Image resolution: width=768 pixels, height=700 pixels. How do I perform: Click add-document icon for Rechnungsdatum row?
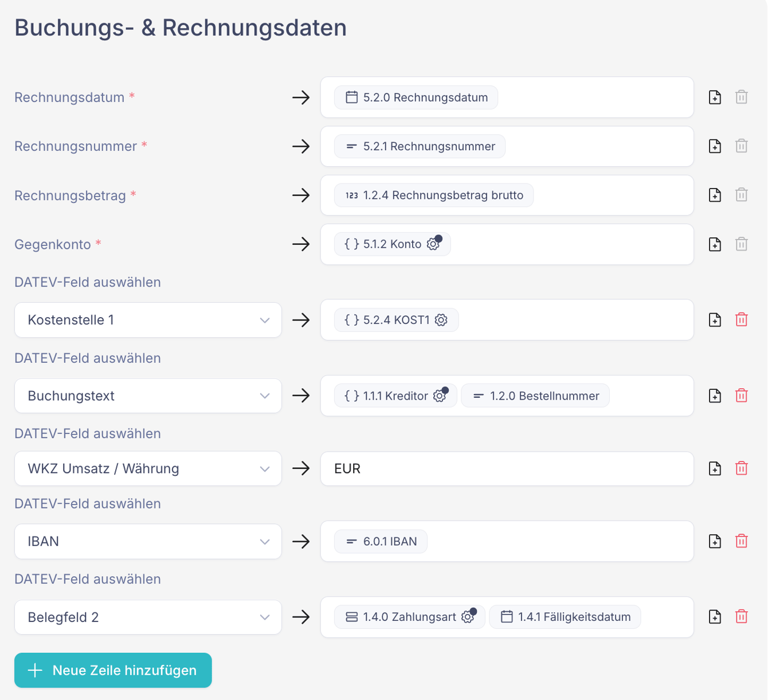pyautogui.click(x=715, y=97)
